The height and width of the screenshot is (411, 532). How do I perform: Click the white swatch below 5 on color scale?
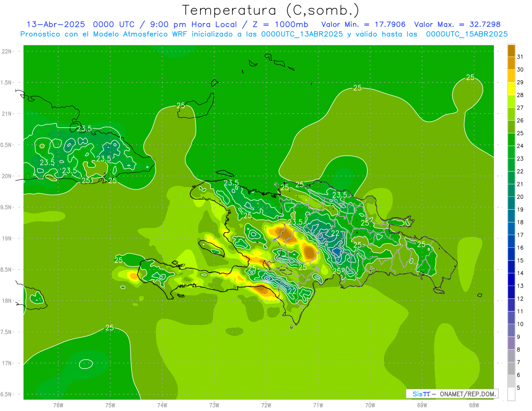tap(511, 394)
